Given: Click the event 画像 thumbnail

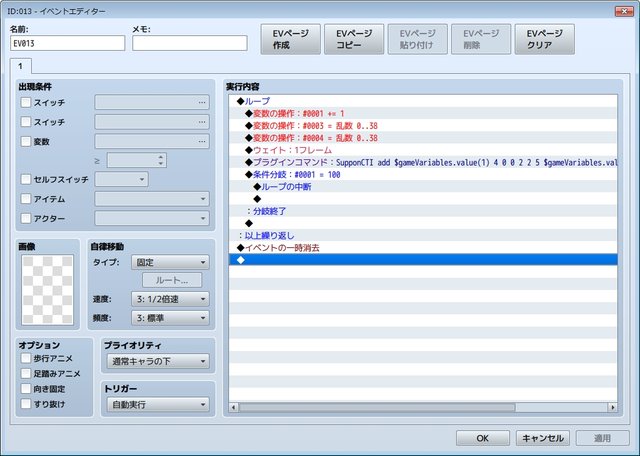Looking at the screenshot, I should click(x=47, y=290).
